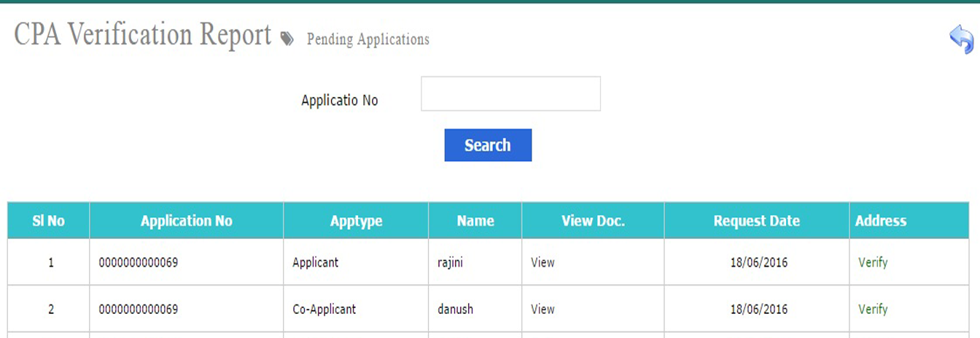Click the Search button
Image resolution: width=980 pixels, height=338 pixels.
tap(488, 145)
